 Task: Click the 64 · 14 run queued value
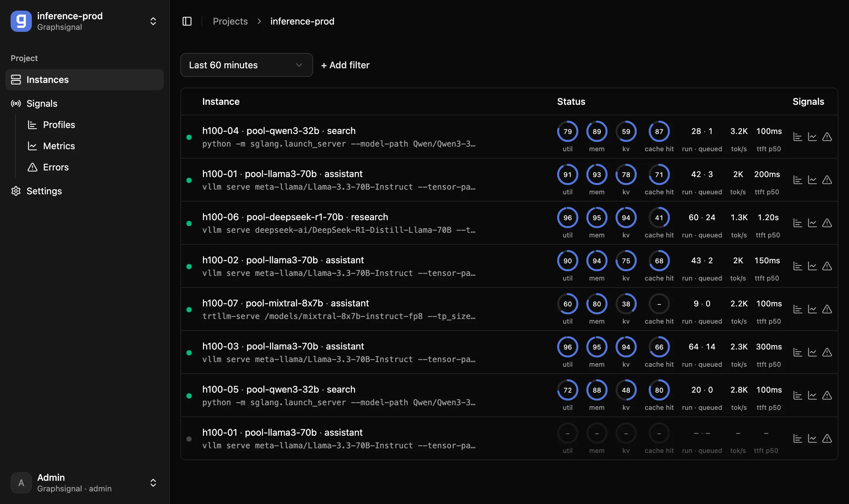(x=702, y=347)
